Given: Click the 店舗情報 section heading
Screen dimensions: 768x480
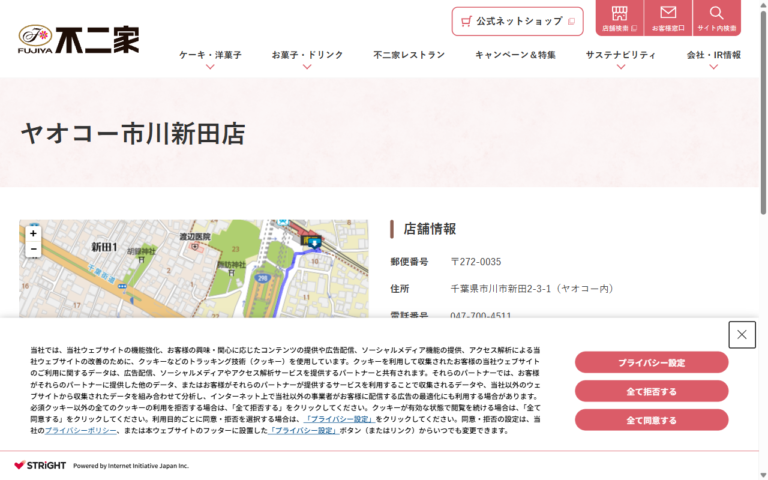Looking at the screenshot, I should point(430,229).
